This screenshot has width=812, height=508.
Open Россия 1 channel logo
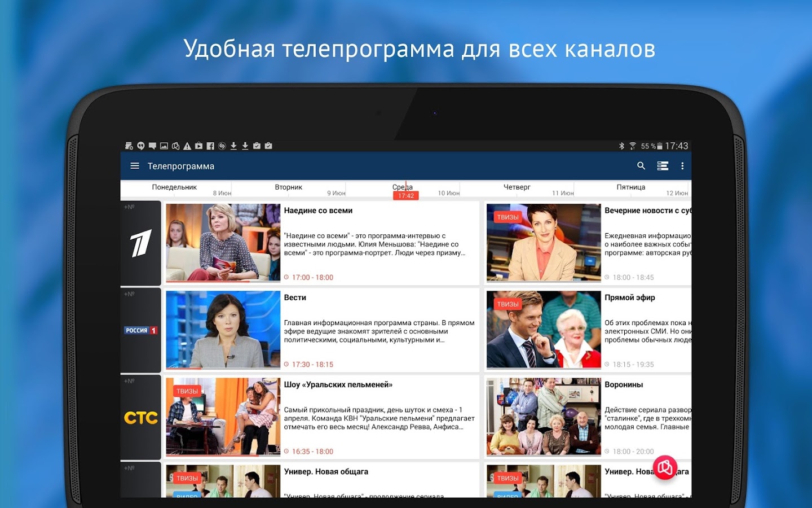[x=140, y=330]
